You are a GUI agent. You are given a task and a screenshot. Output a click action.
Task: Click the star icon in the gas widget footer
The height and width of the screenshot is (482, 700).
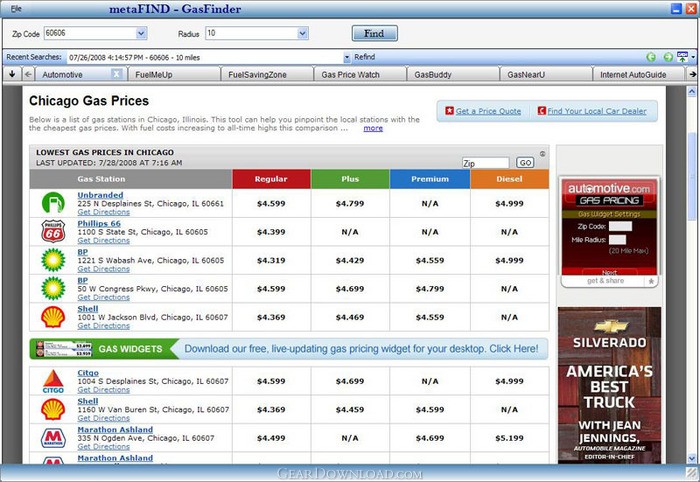[651, 281]
